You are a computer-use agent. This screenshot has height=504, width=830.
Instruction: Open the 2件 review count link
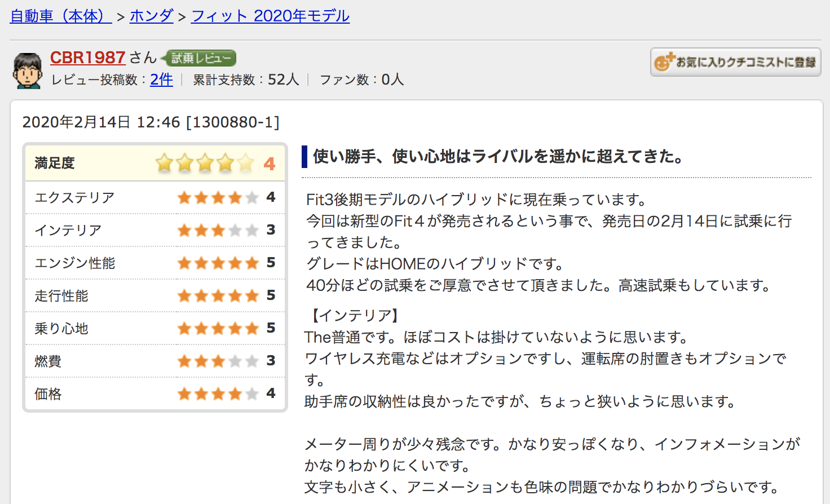tap(161, 79)
